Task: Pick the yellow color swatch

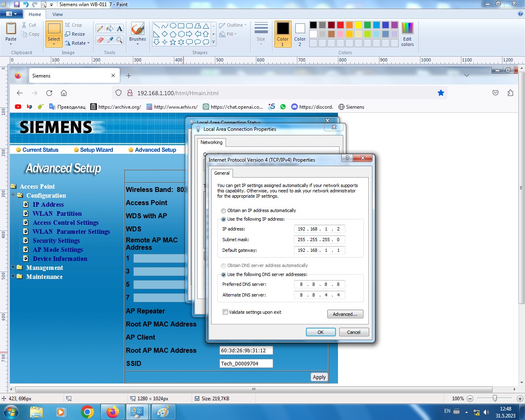Action: 358,25
